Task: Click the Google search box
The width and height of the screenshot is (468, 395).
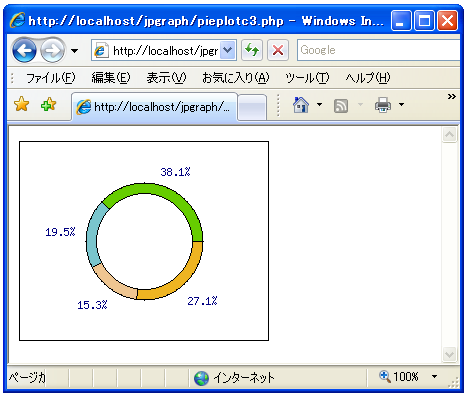Action: [x=378, y=50]
